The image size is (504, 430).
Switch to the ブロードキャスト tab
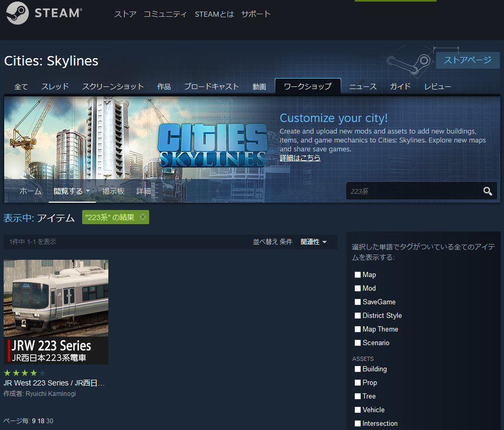[211, 86]
